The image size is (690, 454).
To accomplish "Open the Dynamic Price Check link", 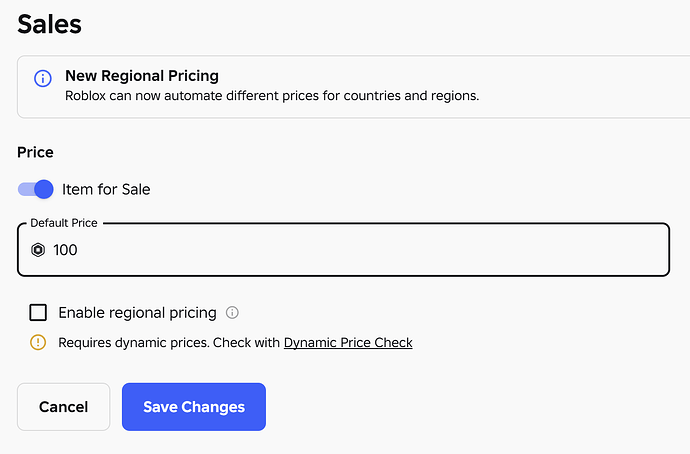I will tap(348, 342).
